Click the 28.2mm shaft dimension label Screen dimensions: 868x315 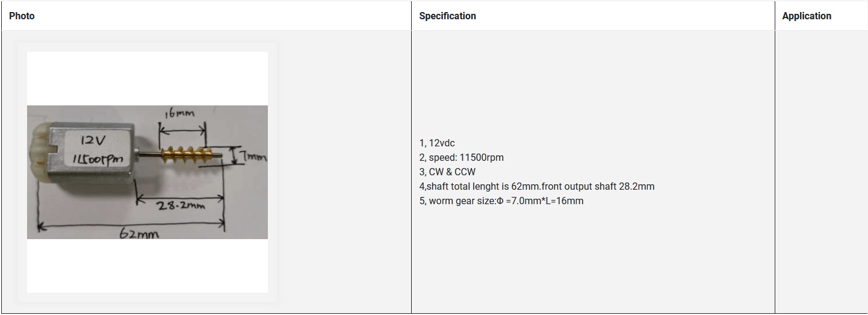(x=180, y=206)
